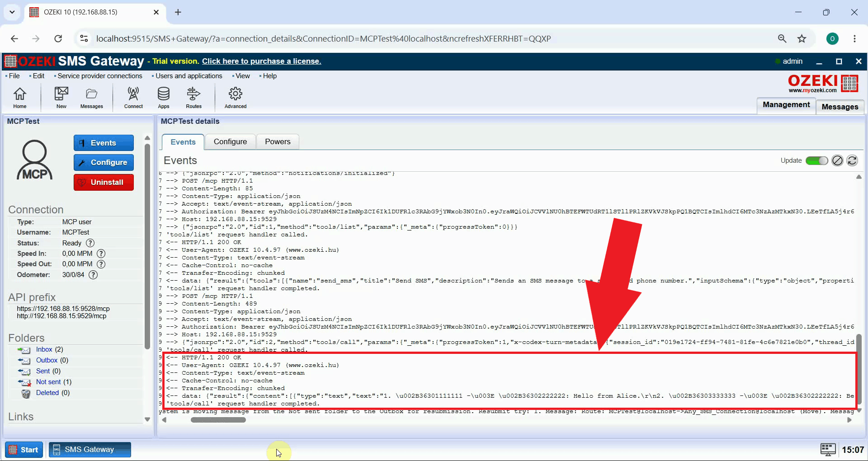The width and height of the screenshot is (868, 461).
Task: Switch to the Messages view tab
Action: (840, 107)
